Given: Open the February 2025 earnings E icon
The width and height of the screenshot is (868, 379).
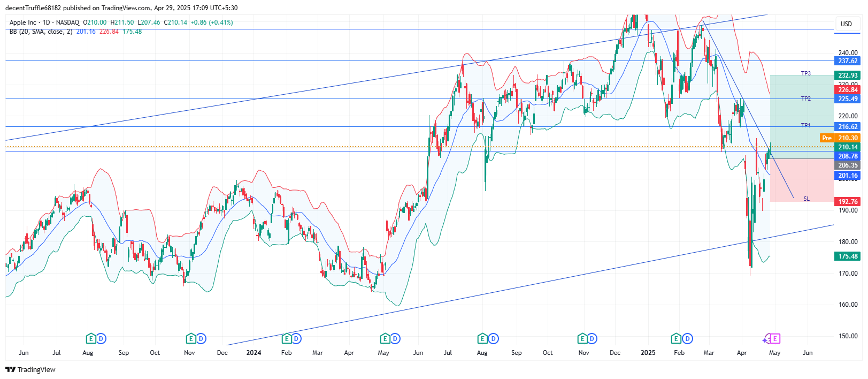Looking at the screenshot, I should (677, 338).
